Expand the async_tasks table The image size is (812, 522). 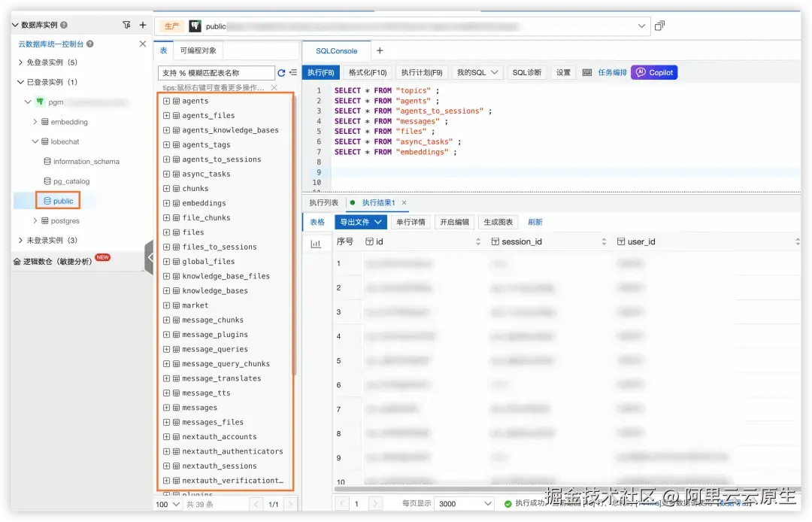[x=166, y=174]
